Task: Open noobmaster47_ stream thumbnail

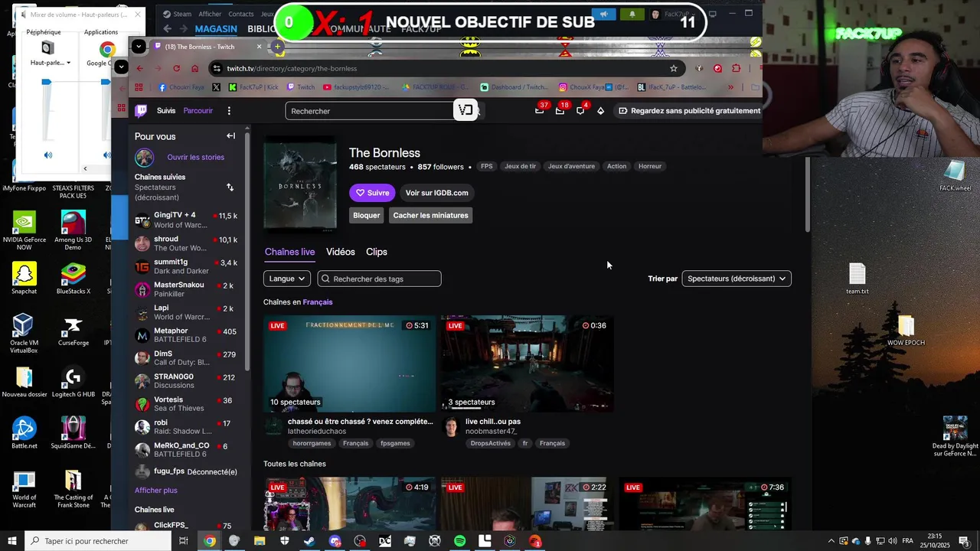Action: tap(527, 364)
